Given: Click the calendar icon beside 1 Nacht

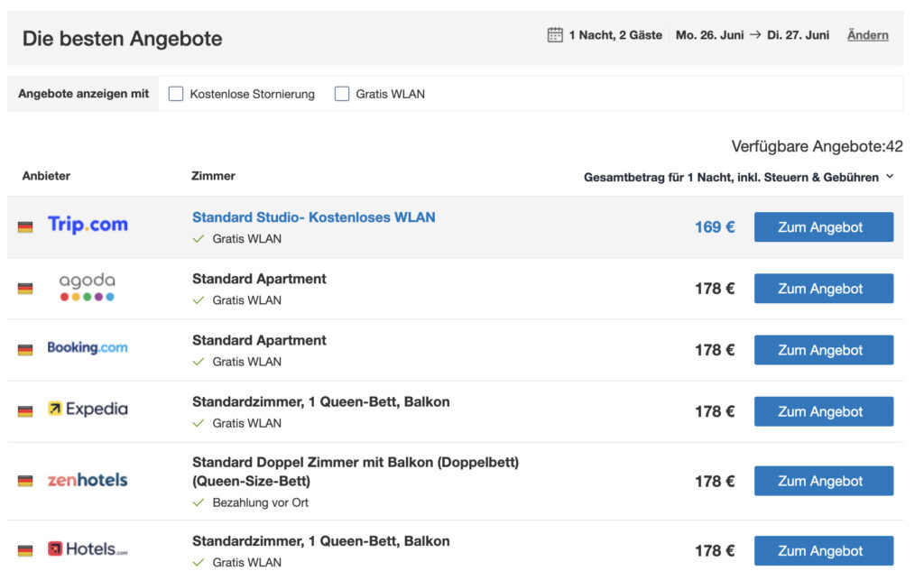Looking at the screenshot, I should pos(555,35).
